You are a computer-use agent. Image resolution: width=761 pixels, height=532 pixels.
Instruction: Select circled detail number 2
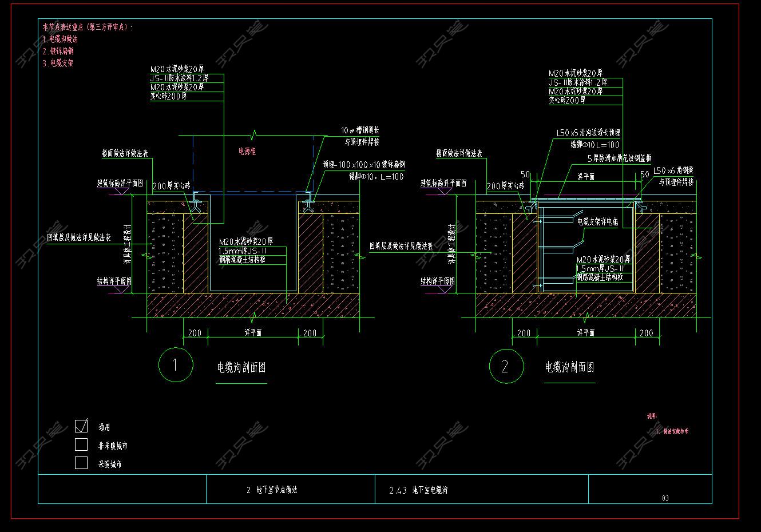coord(506,366)
